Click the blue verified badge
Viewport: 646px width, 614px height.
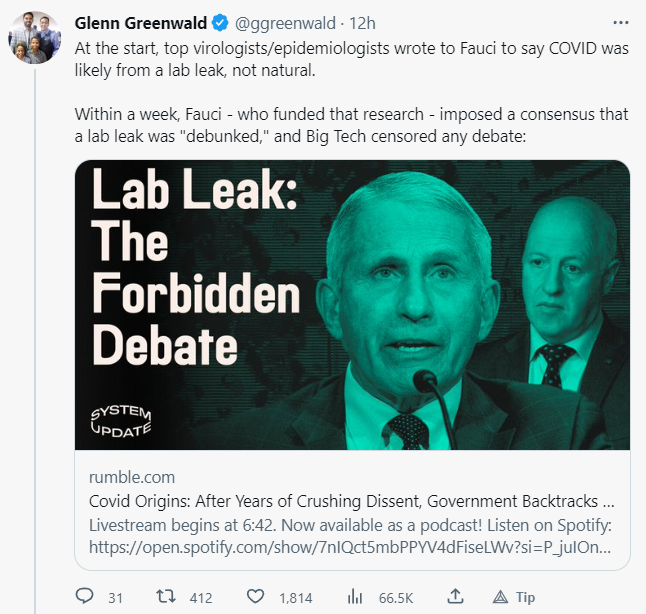click(x=244, y=22)
